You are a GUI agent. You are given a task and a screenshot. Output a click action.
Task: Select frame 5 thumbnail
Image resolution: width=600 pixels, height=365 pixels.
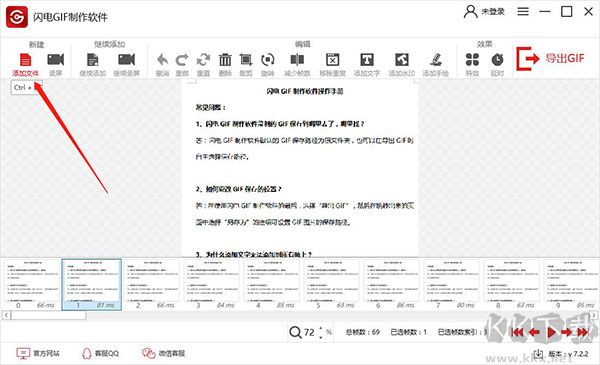click(332, 285)
